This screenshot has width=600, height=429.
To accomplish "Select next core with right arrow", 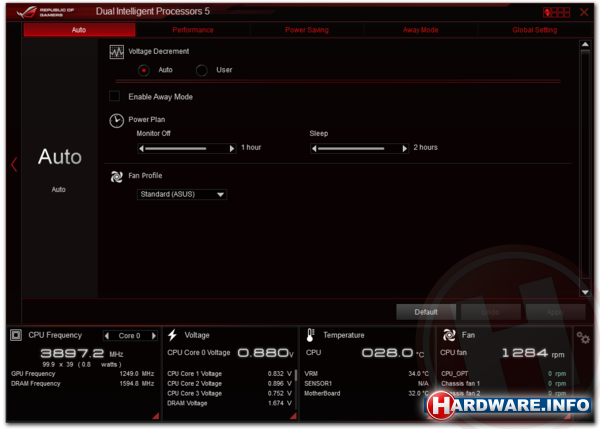I will [x=154, y=336].
